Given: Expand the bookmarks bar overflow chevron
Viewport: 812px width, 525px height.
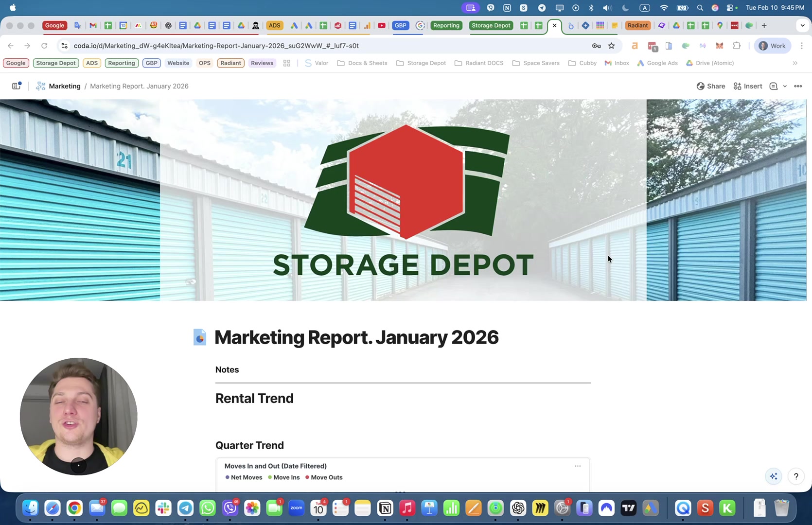Looking at the screenshot, I should coord(795,63).
